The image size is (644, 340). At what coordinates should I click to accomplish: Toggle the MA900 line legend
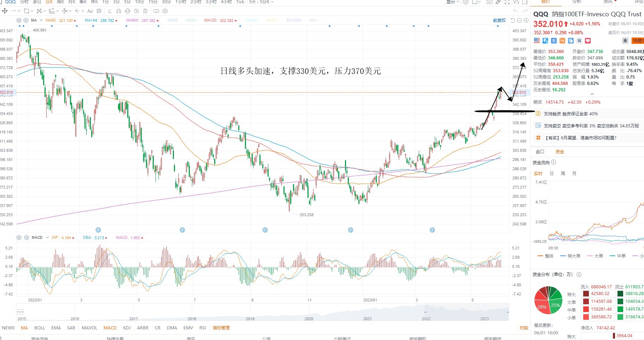[x=142, y=20]
